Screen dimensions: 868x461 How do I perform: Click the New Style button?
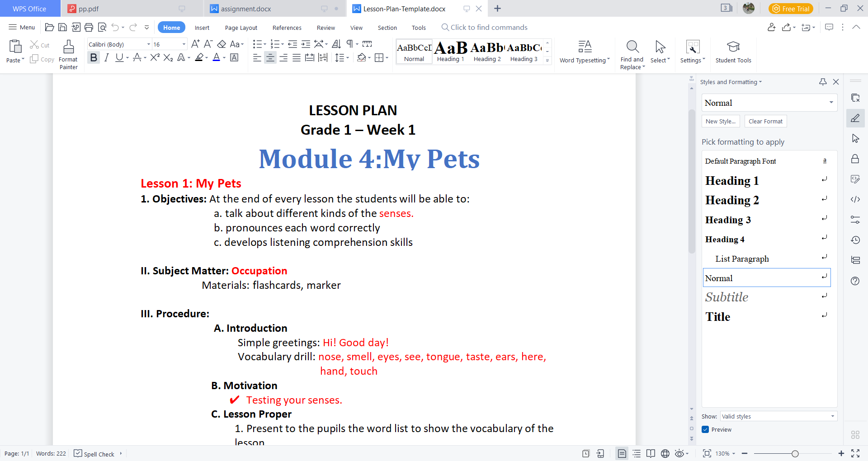pos(721,121)
